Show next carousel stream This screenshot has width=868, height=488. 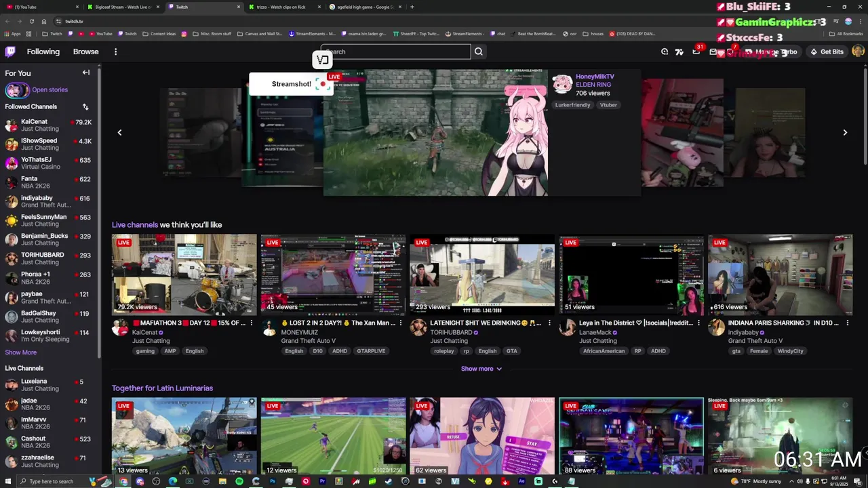coord(845,133)
